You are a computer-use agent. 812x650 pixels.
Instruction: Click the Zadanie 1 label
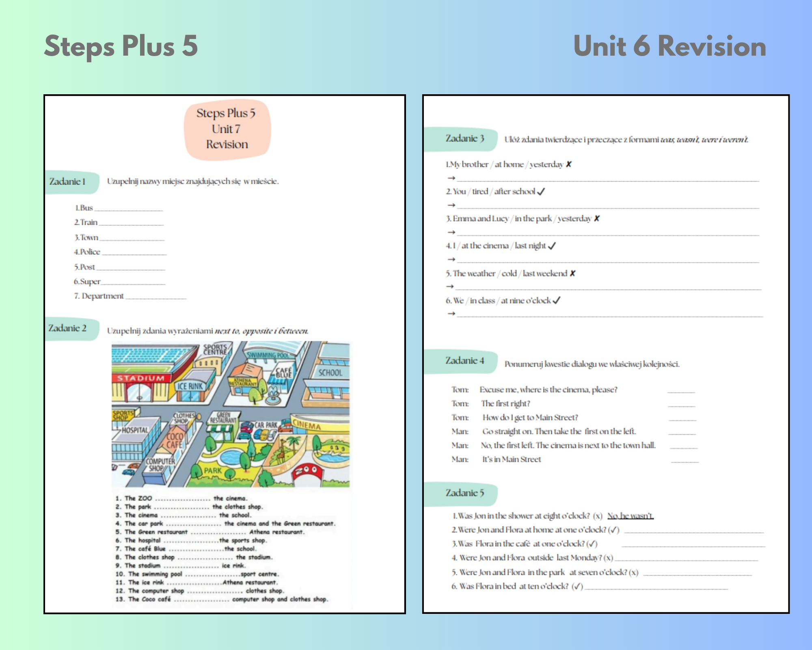point(68,182)
